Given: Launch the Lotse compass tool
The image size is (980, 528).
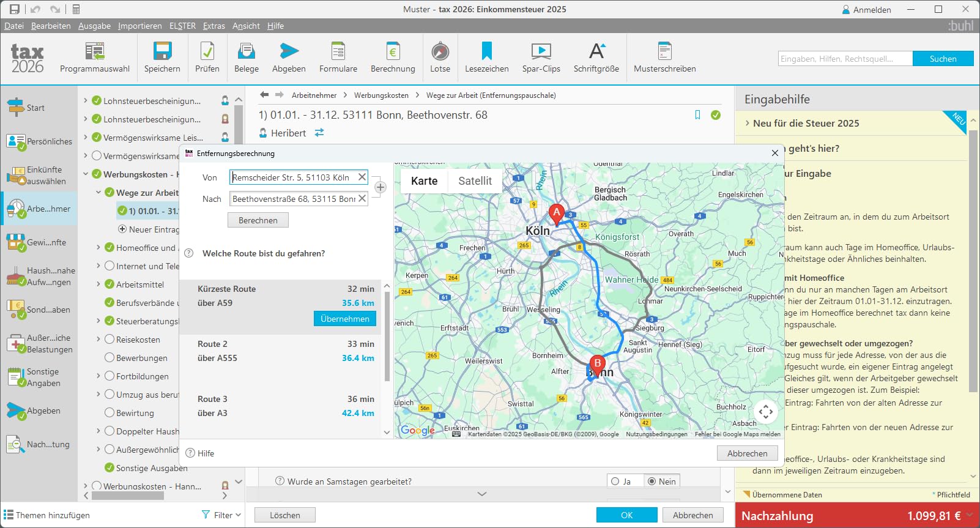Looking at the screenshot, I should pyautogui.click(x=440, y=51).
